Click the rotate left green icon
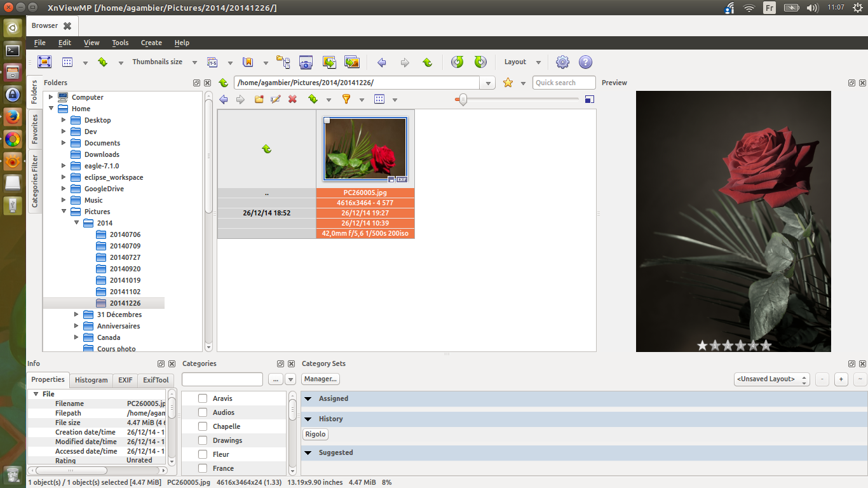The height and width of the screenshot is (488, 868). (457, 62)
